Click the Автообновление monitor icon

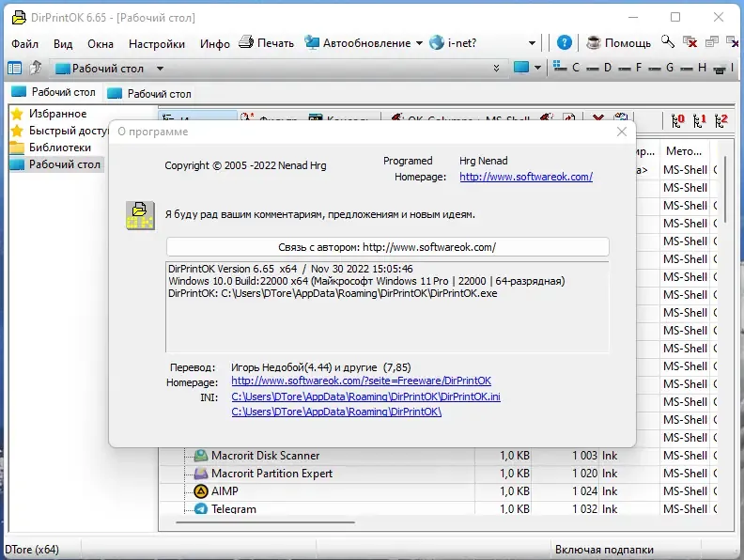pyautogui.click(x=312, y=42)
